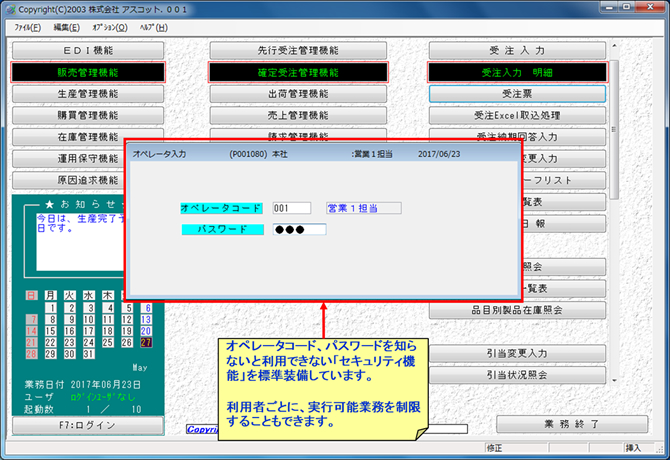Viewport: 670px width, 460px height.
Task: Click the application icon in the title bar
Action: click(x=9, y=9)
